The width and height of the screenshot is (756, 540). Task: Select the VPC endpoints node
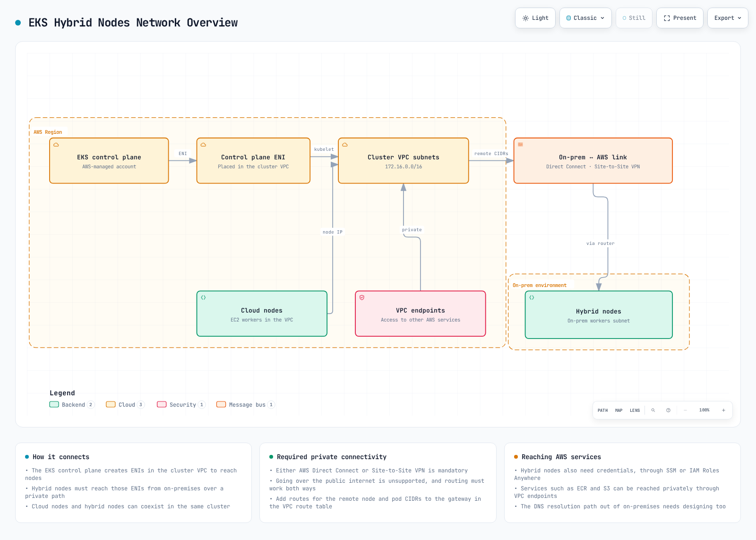(x=421, y=314)
